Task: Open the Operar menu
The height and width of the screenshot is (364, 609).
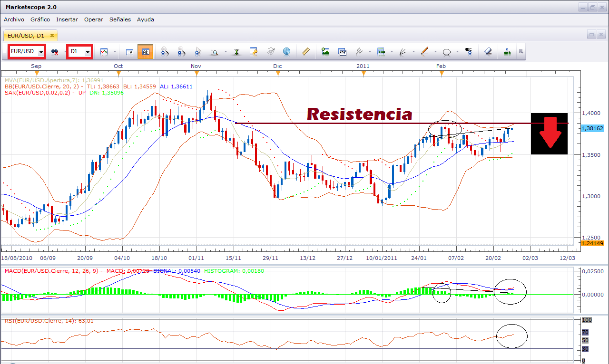Action: coord(94,19)
